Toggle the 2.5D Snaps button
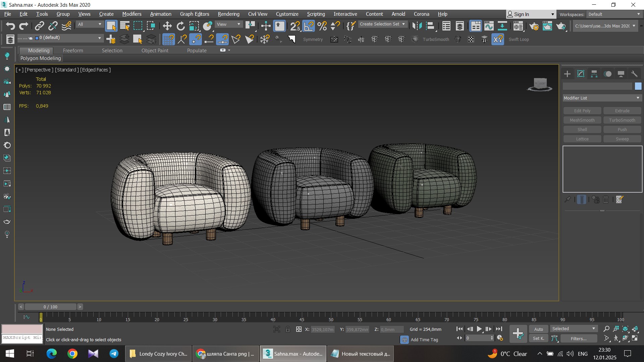 click(295, 26)
